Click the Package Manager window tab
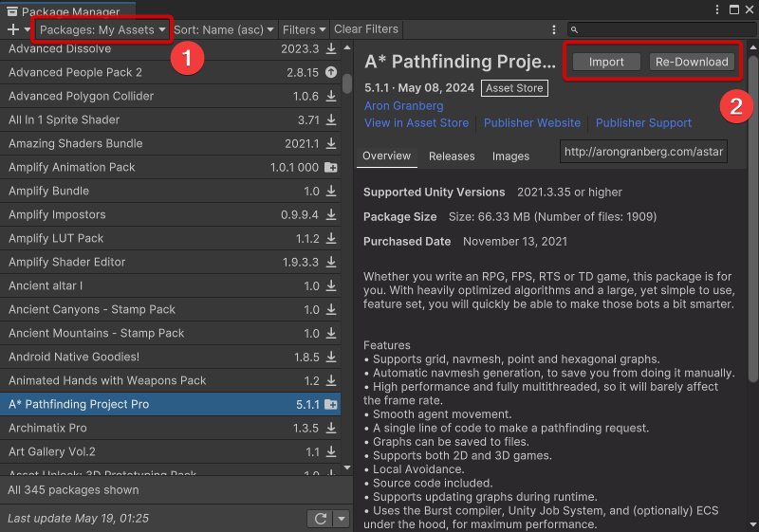This screenshot has height=532, width=759. click(67, 10)
